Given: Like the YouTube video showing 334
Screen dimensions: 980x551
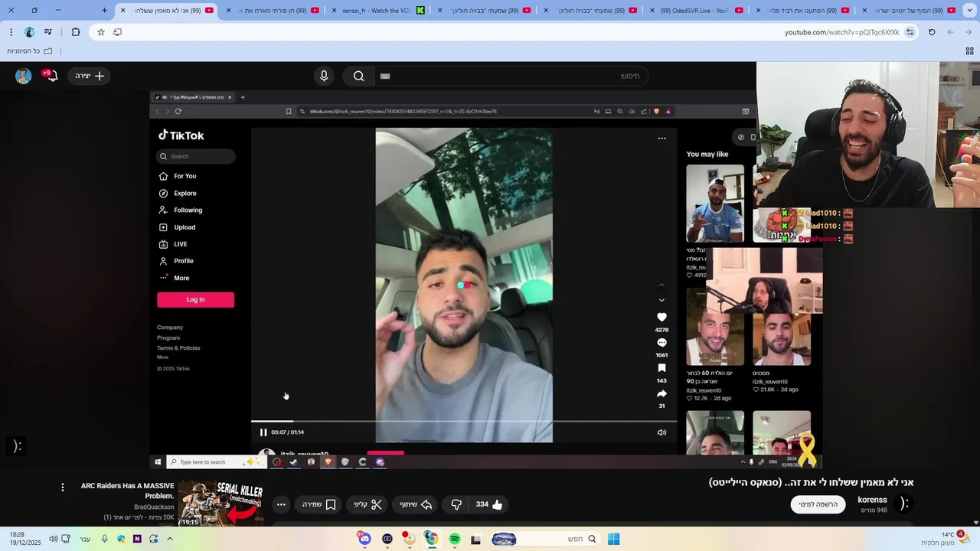Looking at the screenshot, I should 489,504.
